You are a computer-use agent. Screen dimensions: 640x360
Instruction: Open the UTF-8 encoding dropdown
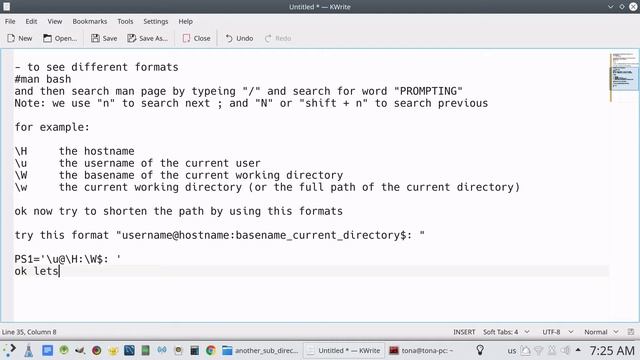pyautogui.click(x=558, y=332)
